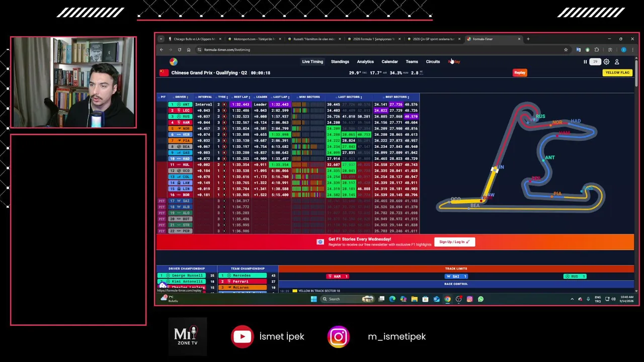
Task: Switch to the Motorsport.com tab
Action: [254, 39]
